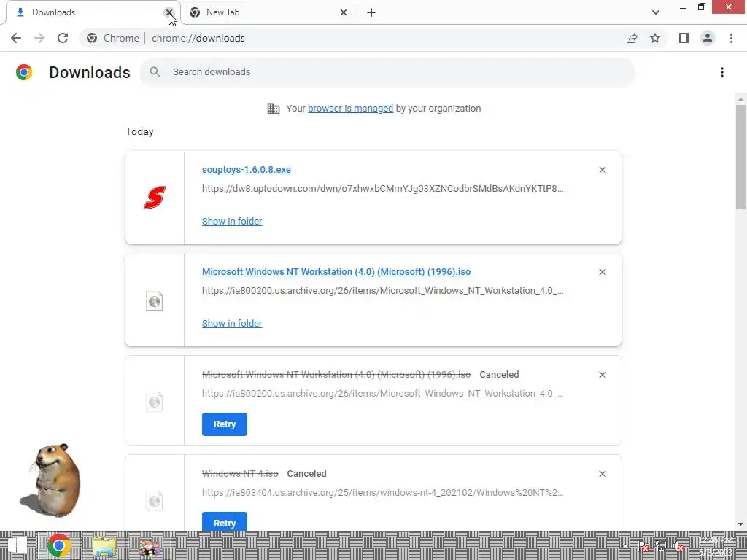Expand the tab search dropdown chevron

click(x=656, y=12)
